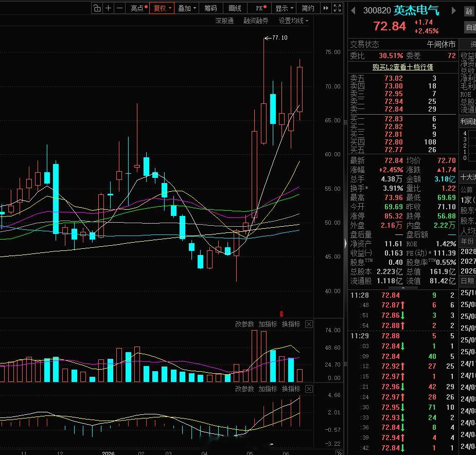This screenshot has width=476, height=455.
Task: Click 换指标 in the volume panel
Action: tap(291, 324)
